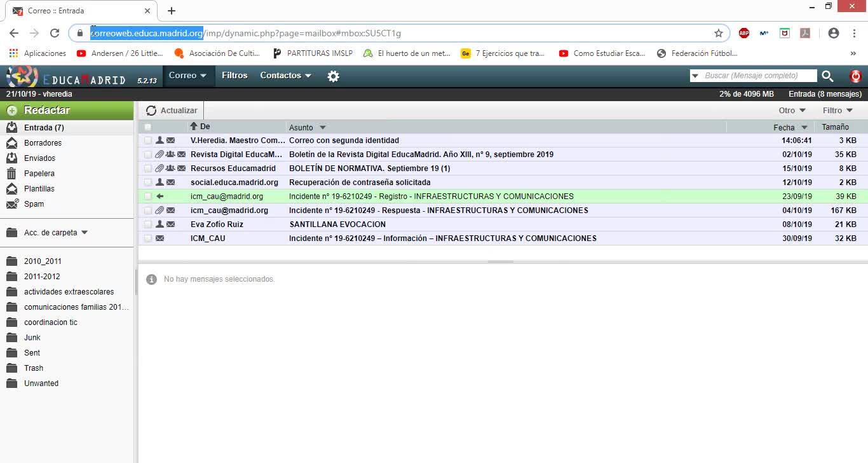Open the 'Como Estudiar Esca...' bookmark
The width and height of the screenshot is (868, 463).
tap(602, 53)
